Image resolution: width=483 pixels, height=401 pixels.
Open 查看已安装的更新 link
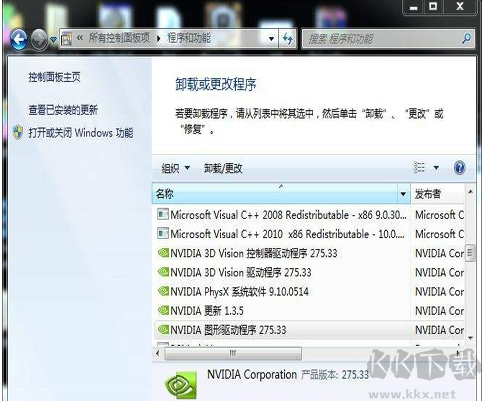tap(63, 110)
